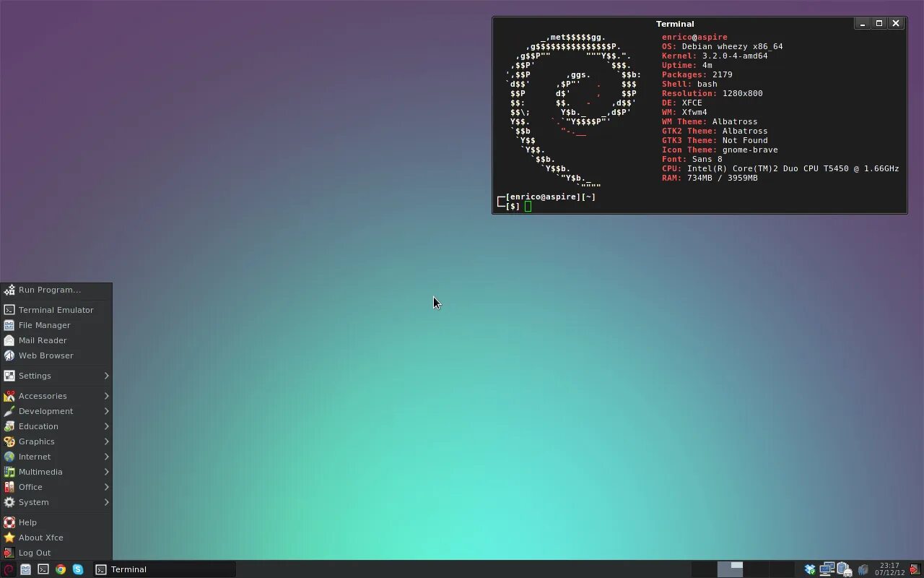Open About Xfce menu entry

pos(56,538)
